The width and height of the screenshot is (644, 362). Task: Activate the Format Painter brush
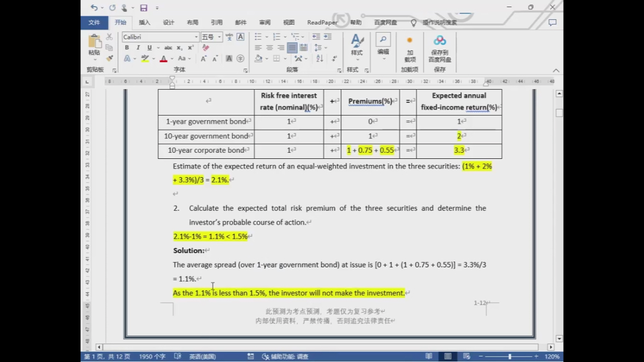tap(109, 58)
